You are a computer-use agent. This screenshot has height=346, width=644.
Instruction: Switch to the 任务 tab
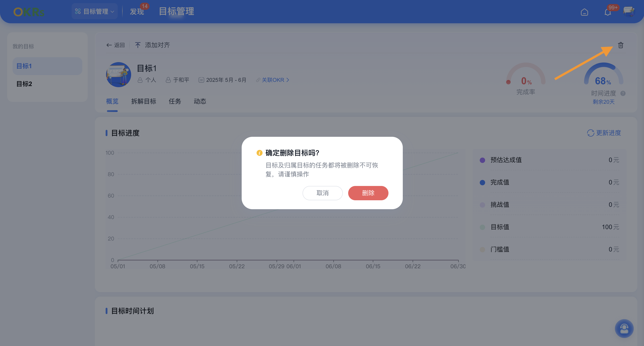pyautogui.click(x=175, y=102)
